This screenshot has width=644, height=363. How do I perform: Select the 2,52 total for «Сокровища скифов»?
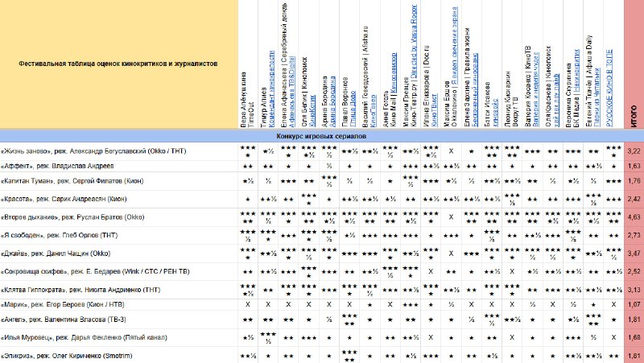[x=634, y=271]
